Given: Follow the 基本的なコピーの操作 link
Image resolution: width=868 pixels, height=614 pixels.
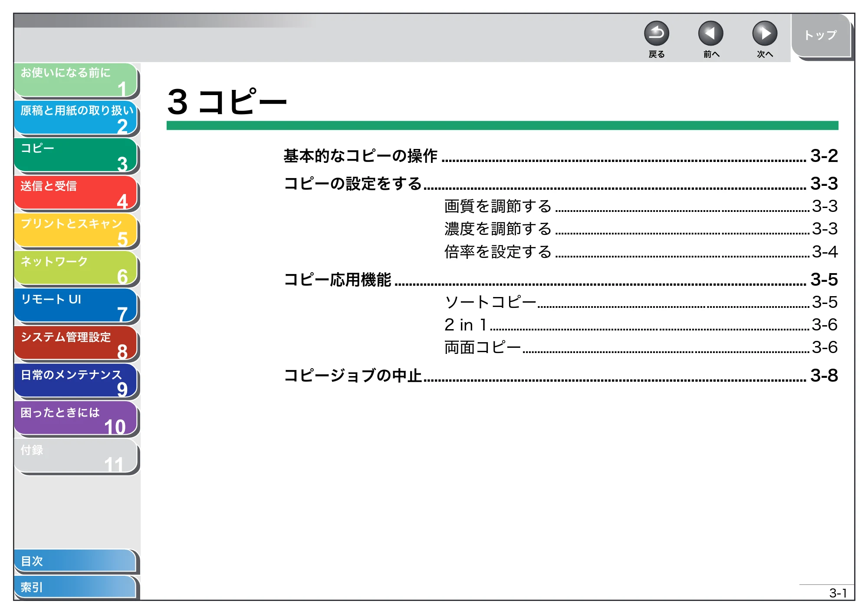Looking at the screenshot, I should tap(561, 156).
